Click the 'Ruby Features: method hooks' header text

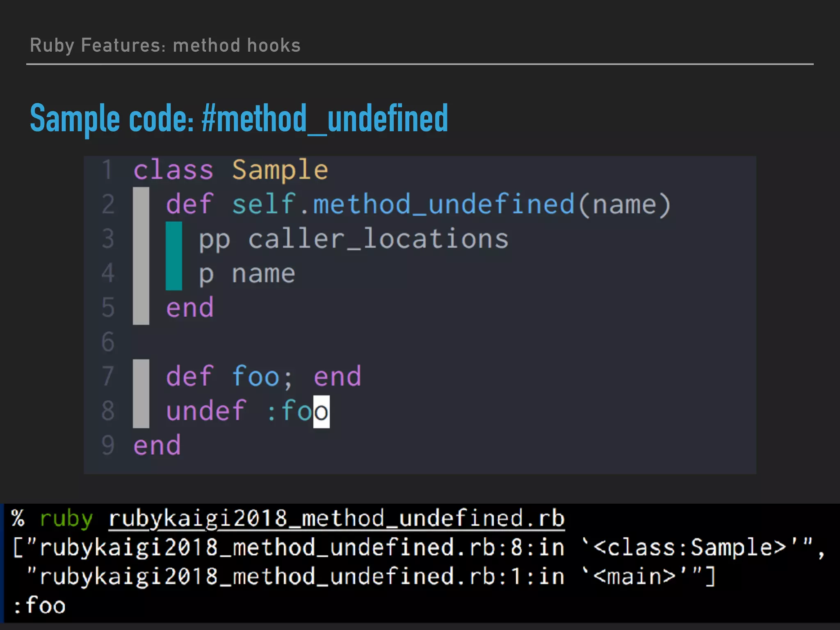(x=165, y=45)
